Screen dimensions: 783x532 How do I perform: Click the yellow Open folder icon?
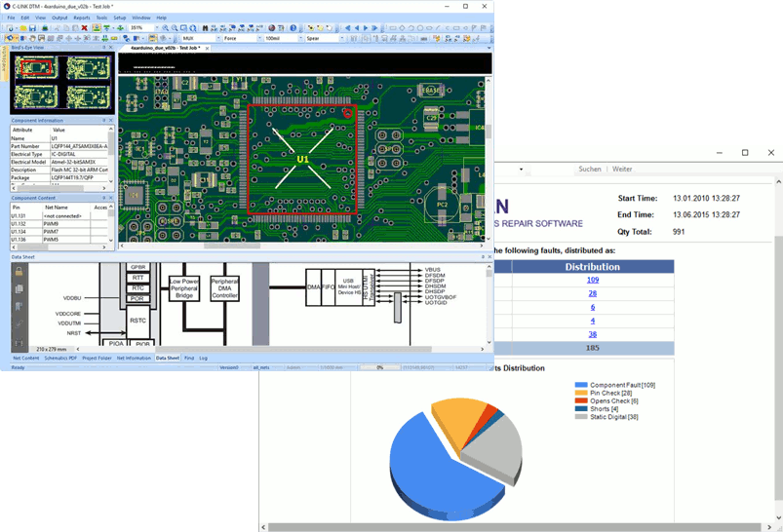click(23, 28)
